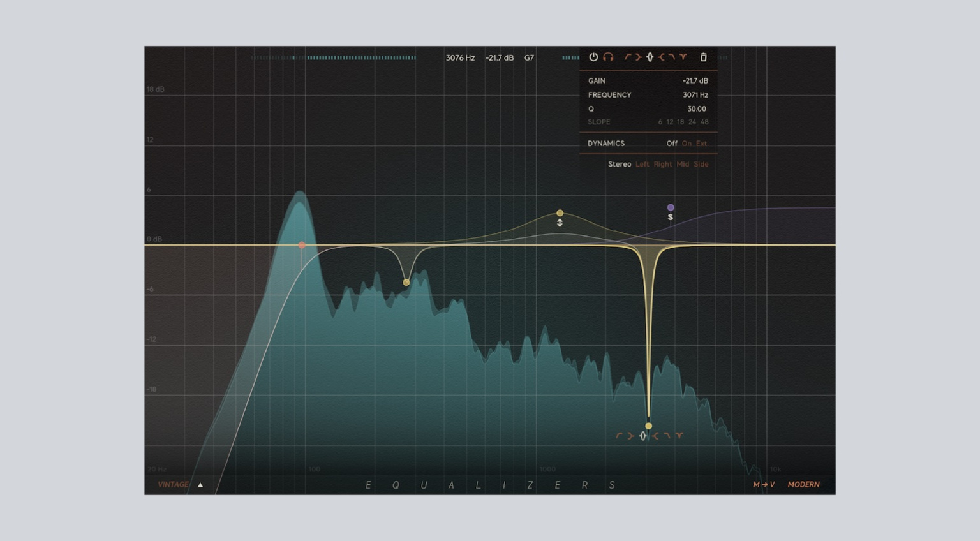980x541 pixels.
Task: Select the low shelf filter shape icon
Action: (x=639, y=57)
